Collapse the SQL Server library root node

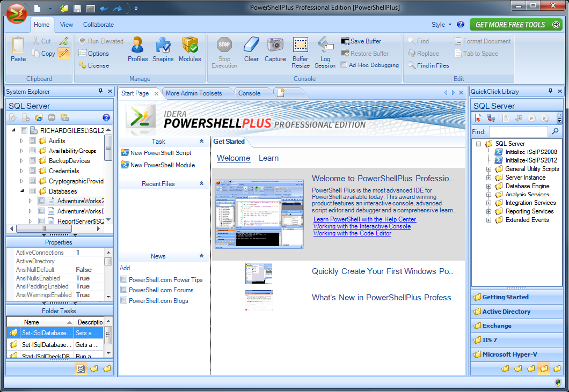[x=479, y=144]
